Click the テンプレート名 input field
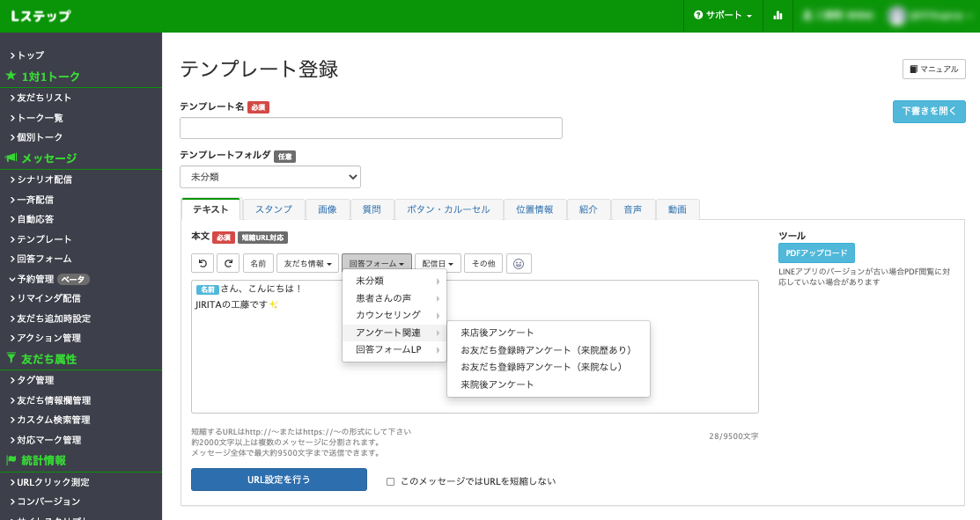This screenshot has width=980, height=520. [x=371, y=128]
